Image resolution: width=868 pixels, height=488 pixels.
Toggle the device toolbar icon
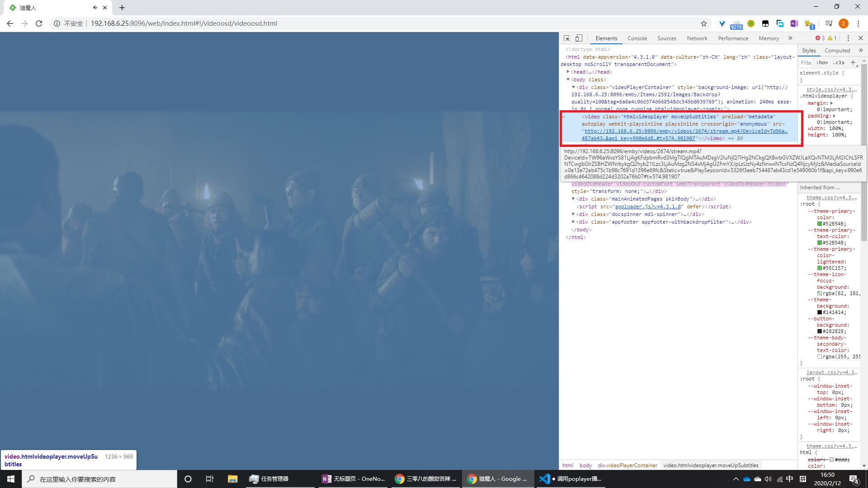[579, 38]
